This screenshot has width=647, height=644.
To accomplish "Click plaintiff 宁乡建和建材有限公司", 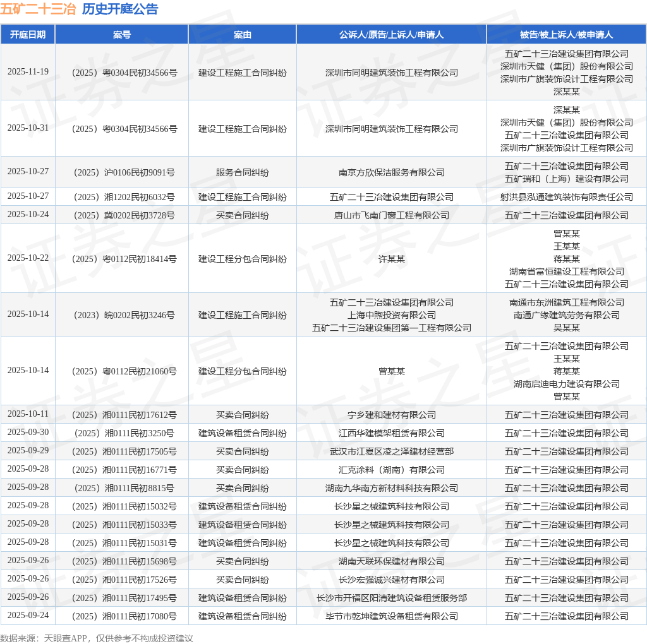I will pyautogui.click(x=391, y=415).
